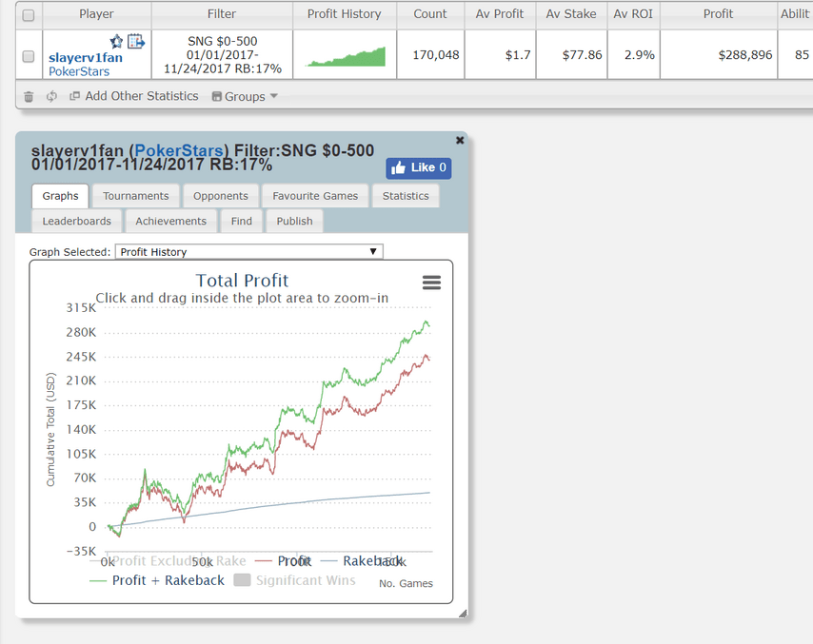
Task: Click the Profit History thumbnail graph
Action: click(346, 56)
